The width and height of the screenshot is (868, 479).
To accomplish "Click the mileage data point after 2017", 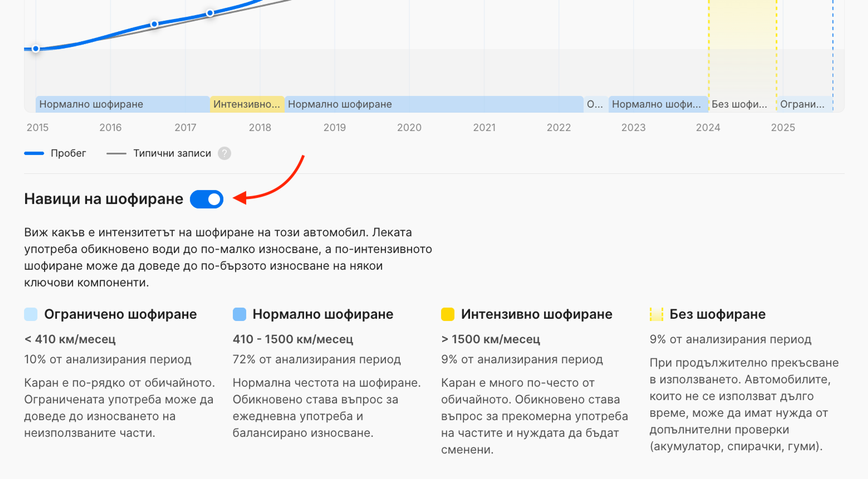I will 210,13.
